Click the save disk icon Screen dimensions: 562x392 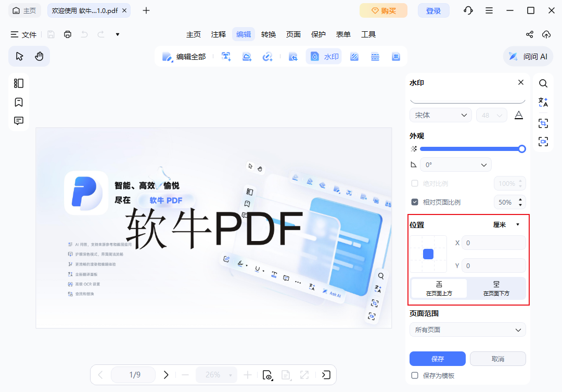pyautogui.click(x=51, y=34)
